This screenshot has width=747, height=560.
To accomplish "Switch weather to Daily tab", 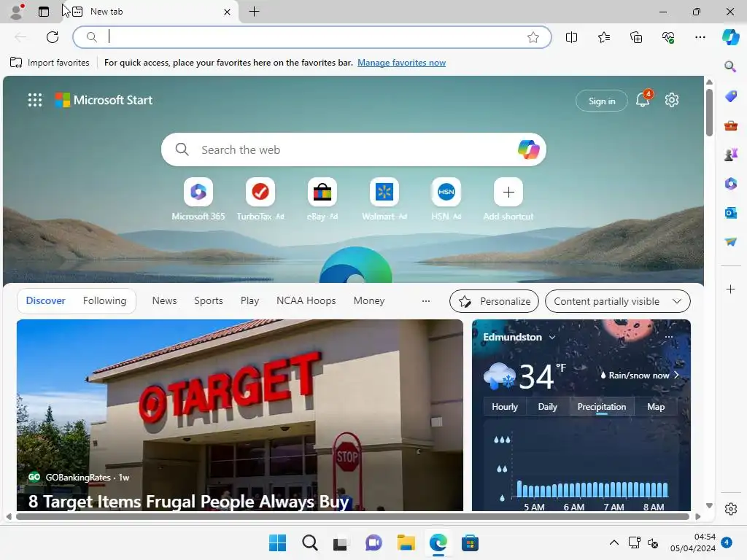I will tap(547, 407).
